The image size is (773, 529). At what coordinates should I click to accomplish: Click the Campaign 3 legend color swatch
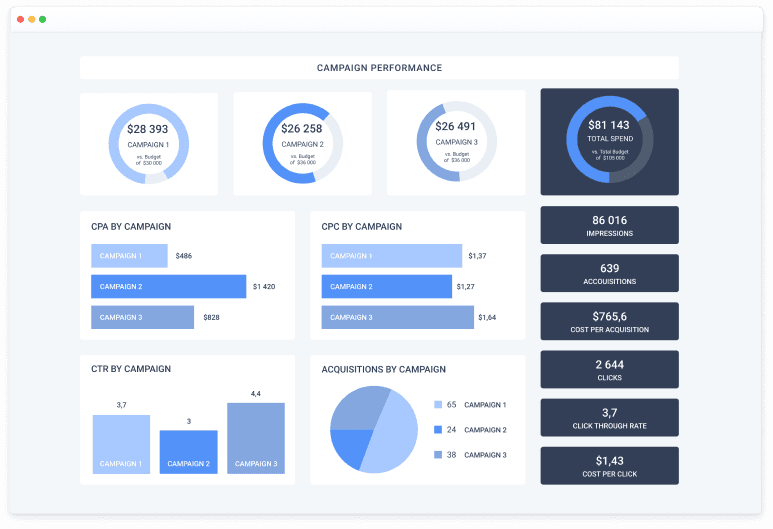click(x=438, y=455)
